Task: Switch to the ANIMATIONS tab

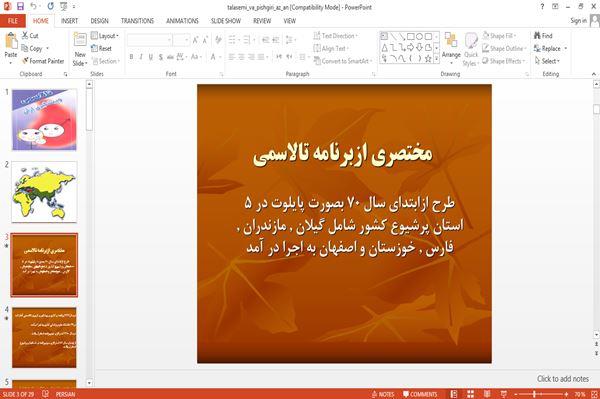Action: (x=182, y=21)
